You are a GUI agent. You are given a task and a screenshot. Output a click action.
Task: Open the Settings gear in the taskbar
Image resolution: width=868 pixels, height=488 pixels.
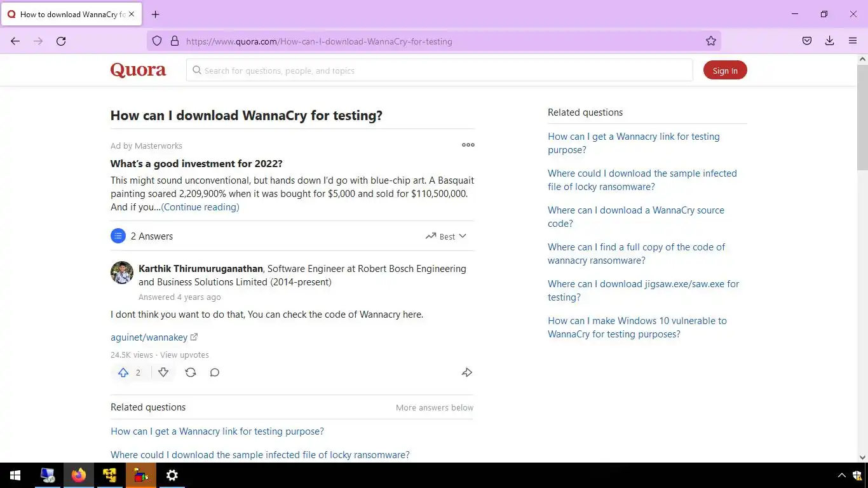(x=172, y=475)
